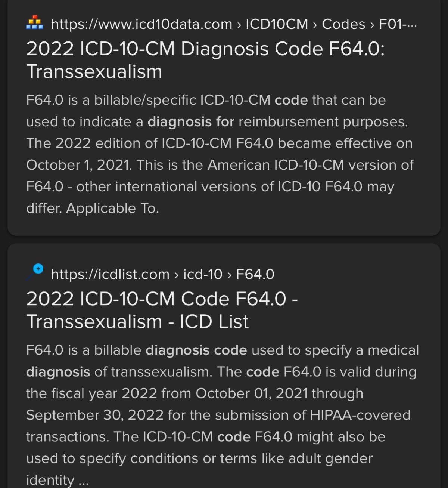Select the 'icd-10' breadcrumb on icdlist result
Screen dimensions: 448x488
[x=203, y=274]
